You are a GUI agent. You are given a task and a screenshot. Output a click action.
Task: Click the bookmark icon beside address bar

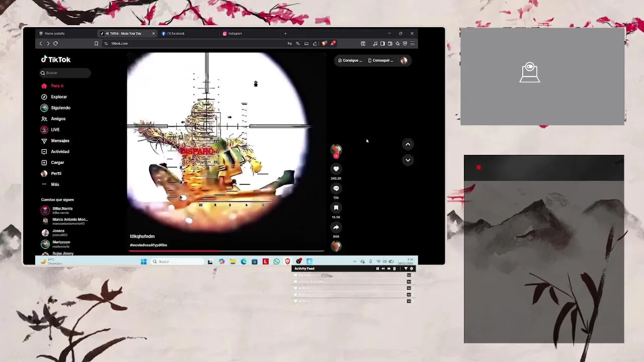(96, 44)
